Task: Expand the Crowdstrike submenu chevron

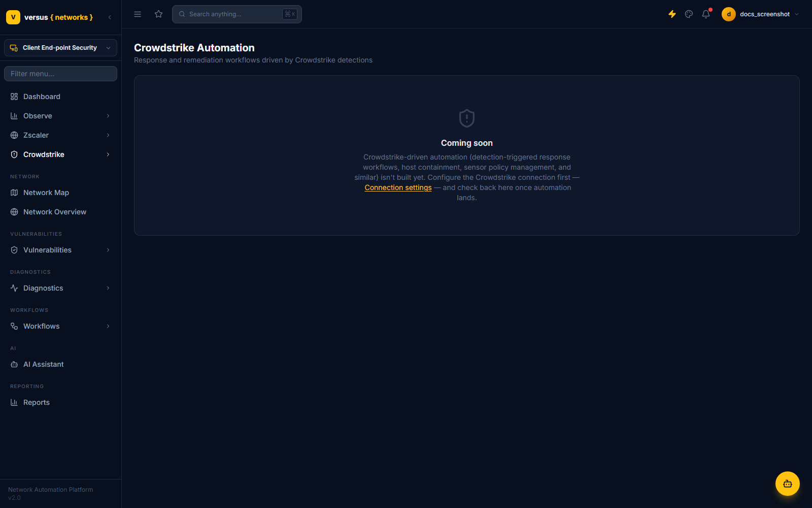Action: (x=108, y=154)
